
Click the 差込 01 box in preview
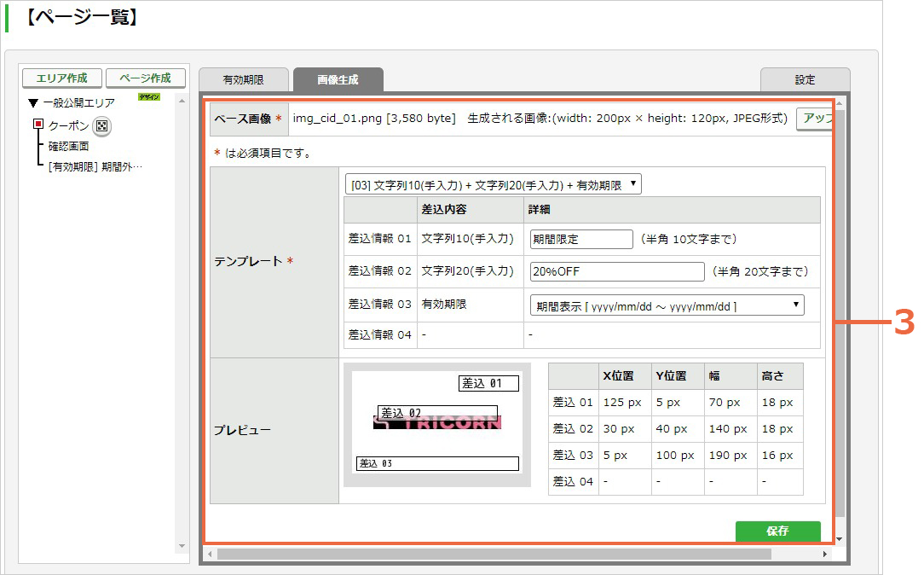488,383
